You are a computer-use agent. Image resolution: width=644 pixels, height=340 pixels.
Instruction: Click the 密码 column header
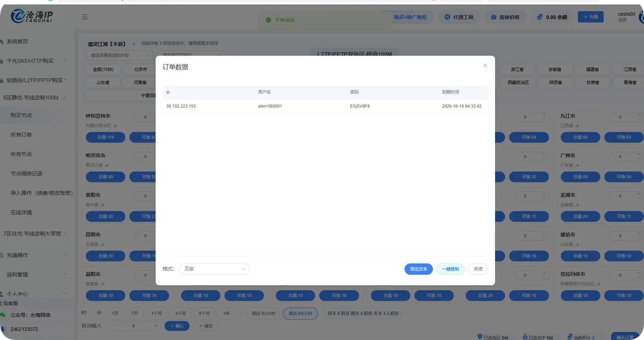click(354, 92)
